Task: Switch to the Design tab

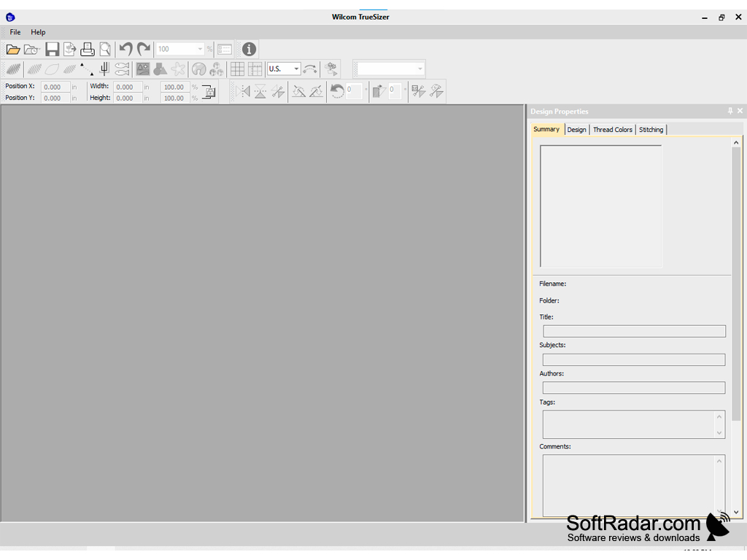Action: pos(576,130)
